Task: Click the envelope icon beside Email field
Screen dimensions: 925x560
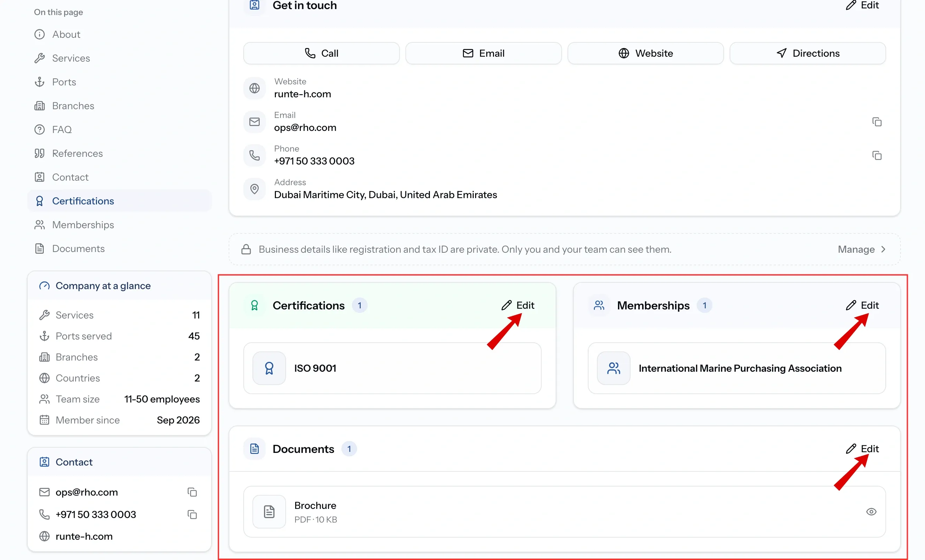Action: (255, 121)
